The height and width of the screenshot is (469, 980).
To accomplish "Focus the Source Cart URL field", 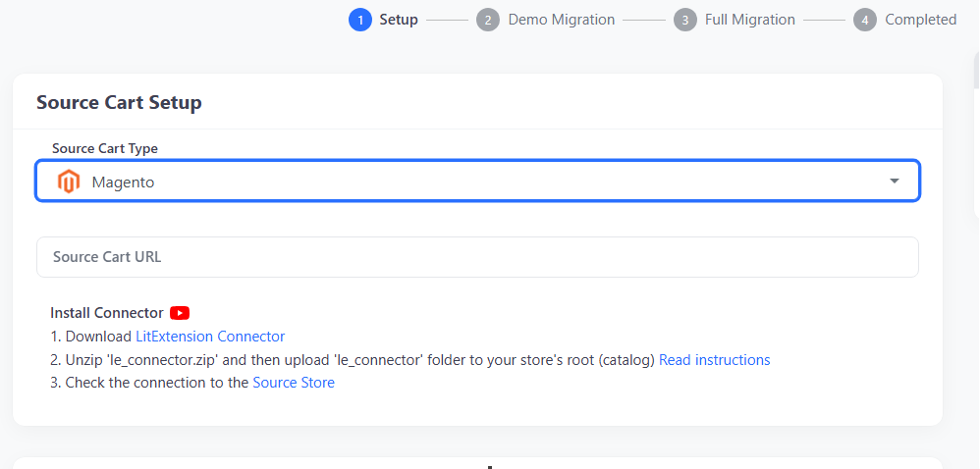I will (x=477, y=257).
